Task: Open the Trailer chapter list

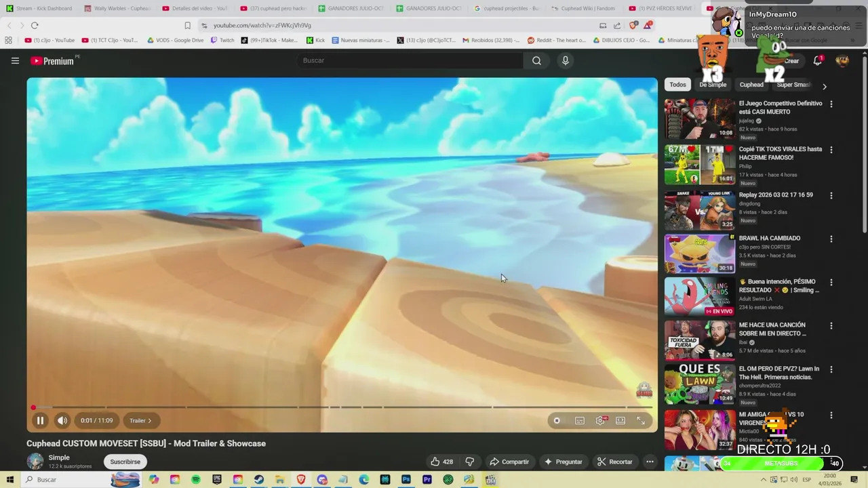Action: coord(141,421)
